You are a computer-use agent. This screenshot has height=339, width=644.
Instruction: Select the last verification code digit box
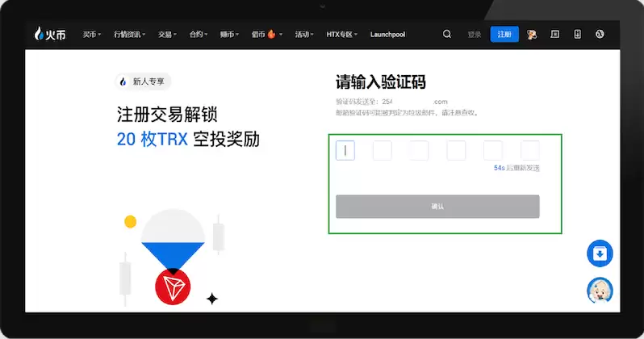pyautogui.click(x=529, y=150)
